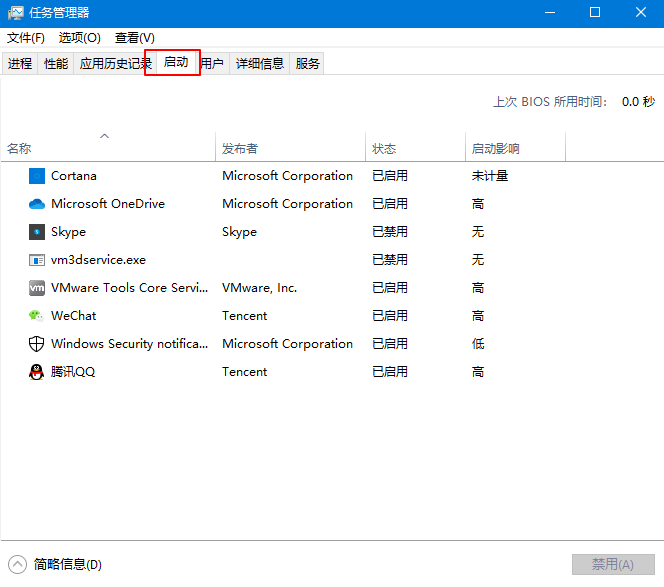Screen dimensions: 664x587
Task: Switch to the 性能 tab
Action: tap(56, 64)
